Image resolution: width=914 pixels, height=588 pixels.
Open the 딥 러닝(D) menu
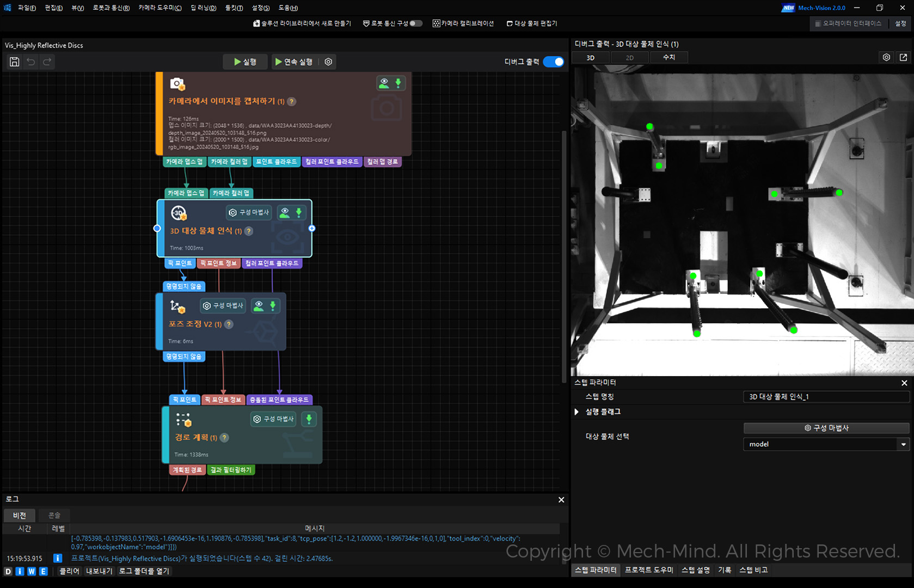(203, 8)
